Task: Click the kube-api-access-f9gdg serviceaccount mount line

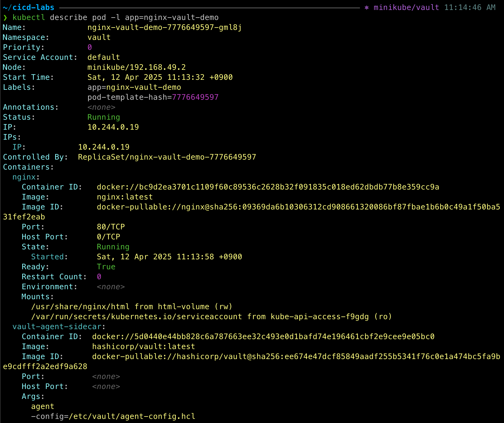Action: pos(212,317)
